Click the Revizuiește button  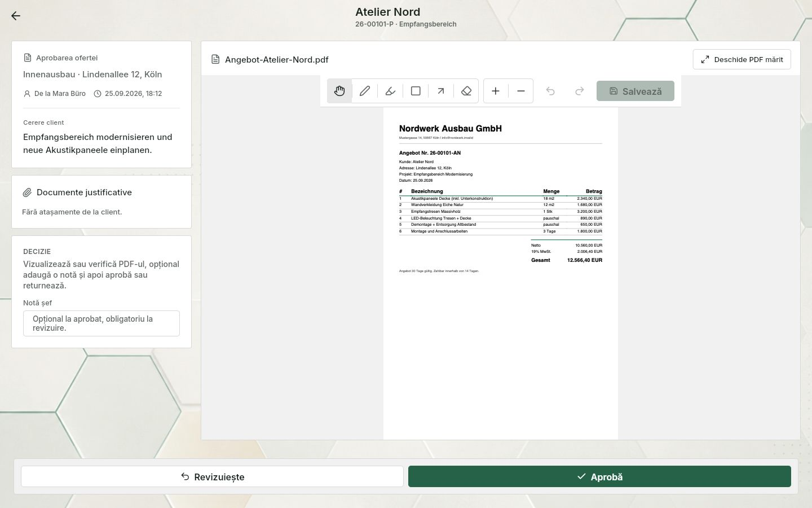point(213,476)
